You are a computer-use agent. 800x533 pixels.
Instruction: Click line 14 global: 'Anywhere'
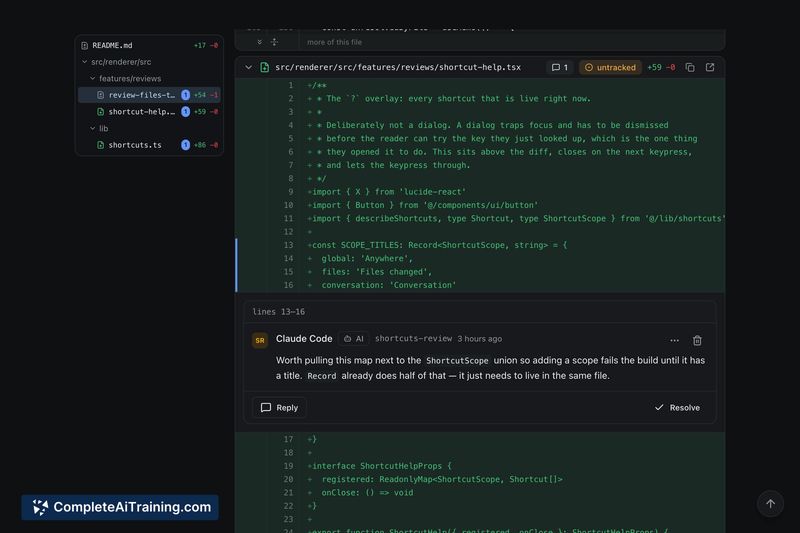[x=366, y=259]
